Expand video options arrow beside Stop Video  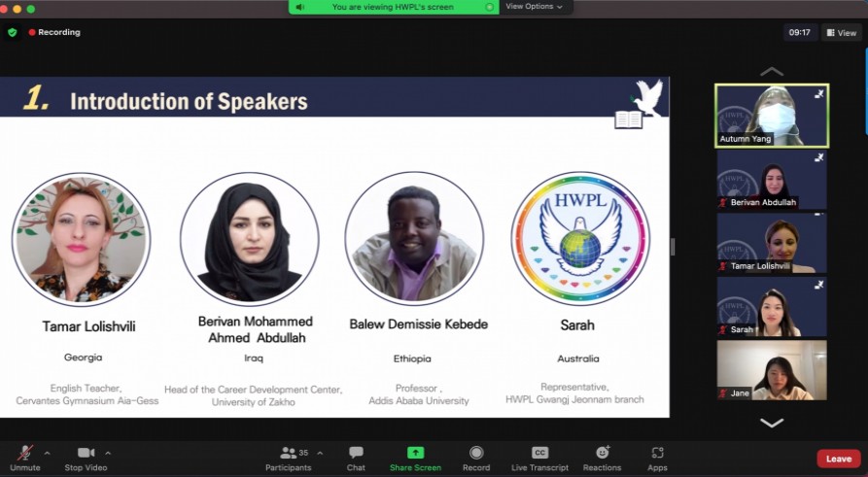coord(108,453)
